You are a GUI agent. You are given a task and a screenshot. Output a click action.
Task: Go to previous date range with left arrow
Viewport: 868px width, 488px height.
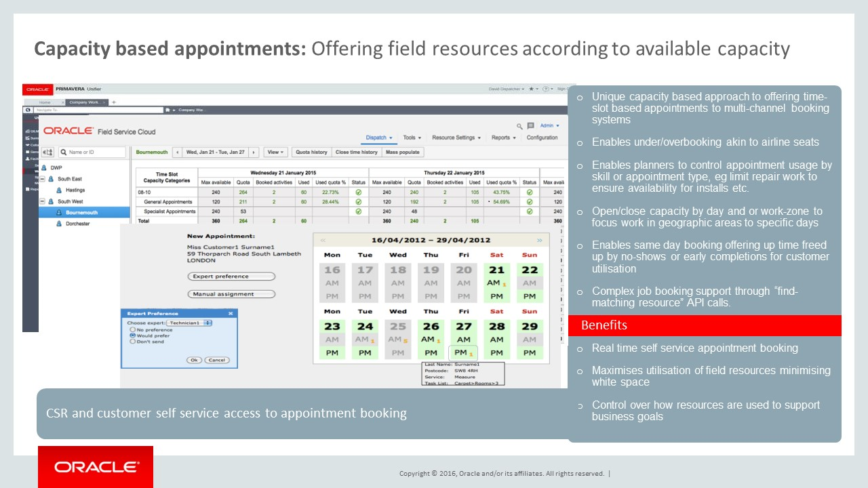pyautogui.click(x=177, y=152)
